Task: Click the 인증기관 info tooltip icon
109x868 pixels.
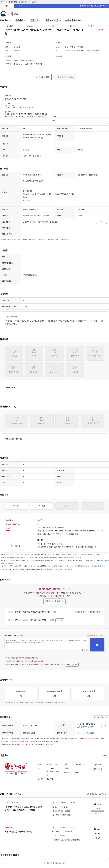Action: click(x=64, y=725)
